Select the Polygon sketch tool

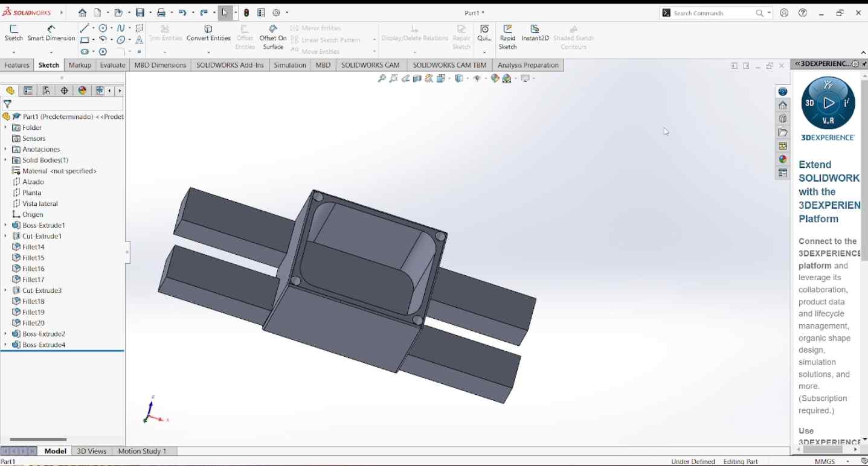point(103,52)
